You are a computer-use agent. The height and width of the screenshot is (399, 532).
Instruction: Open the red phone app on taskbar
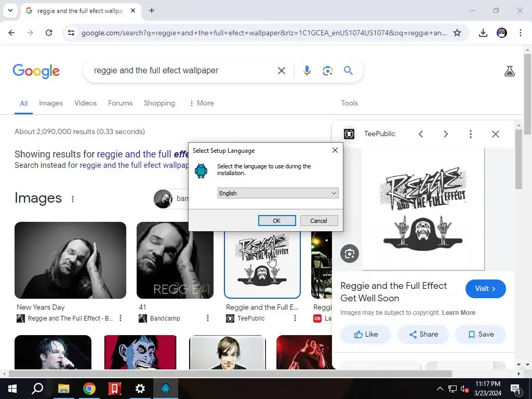[115, 389]
